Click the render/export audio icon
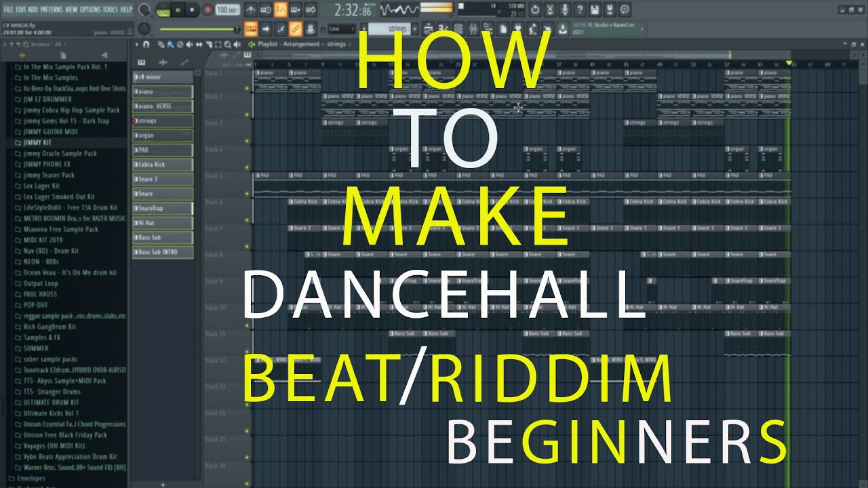Image resolution: width=868 pixels, height=488 pixels. pos(610,10)
